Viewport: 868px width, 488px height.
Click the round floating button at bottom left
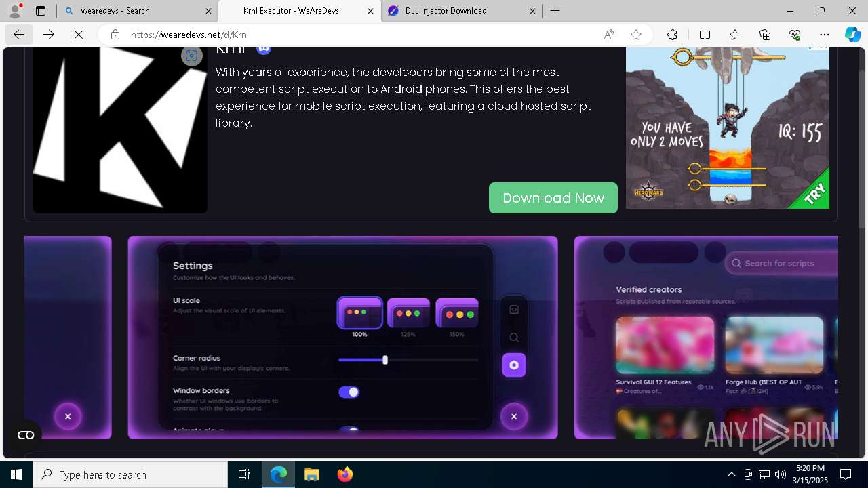pos(26,435)
